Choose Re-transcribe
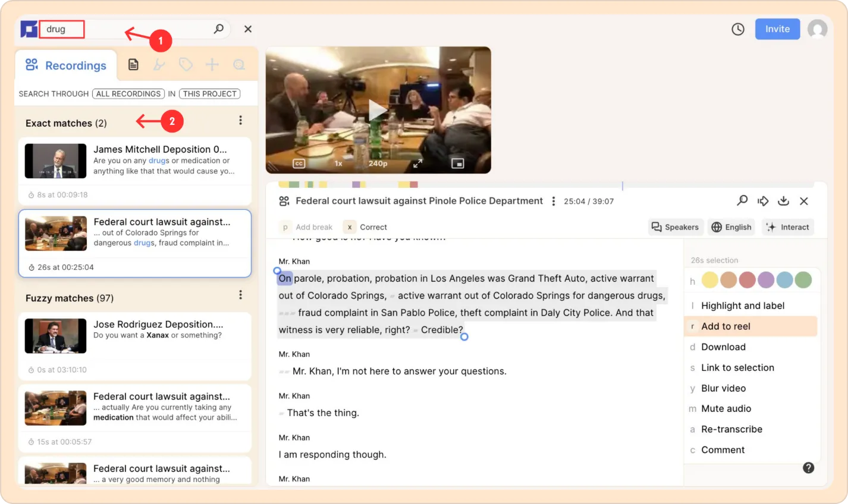 click(x=752, y=429)
